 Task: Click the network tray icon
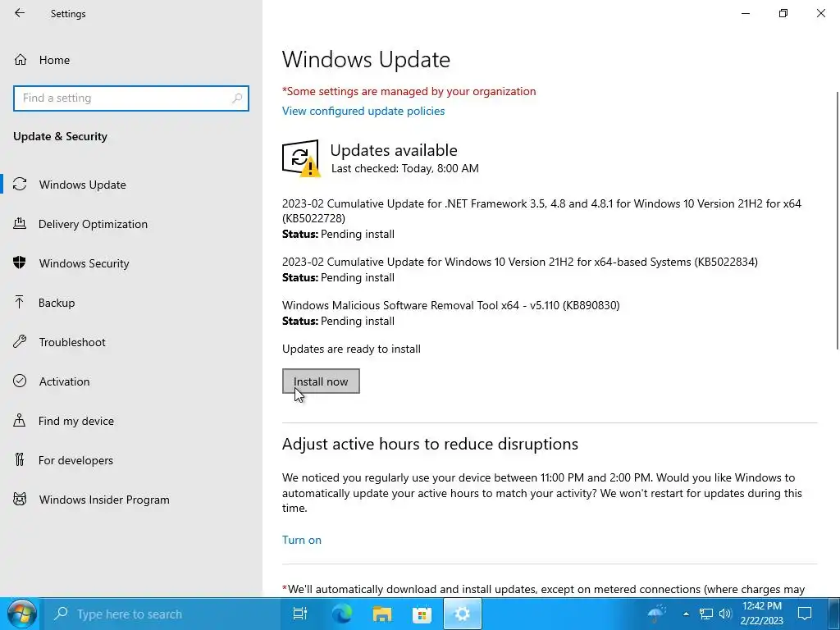tap(706, 614)
